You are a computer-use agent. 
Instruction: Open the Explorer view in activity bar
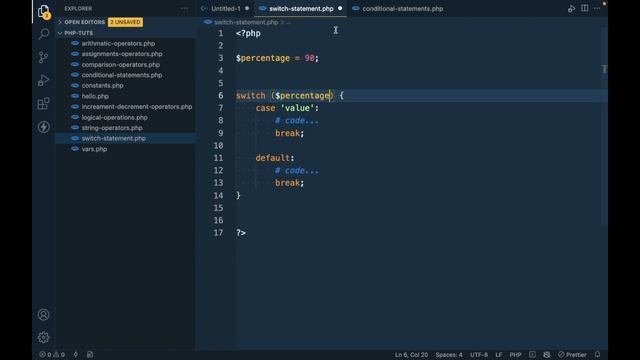tap(43, 11)
